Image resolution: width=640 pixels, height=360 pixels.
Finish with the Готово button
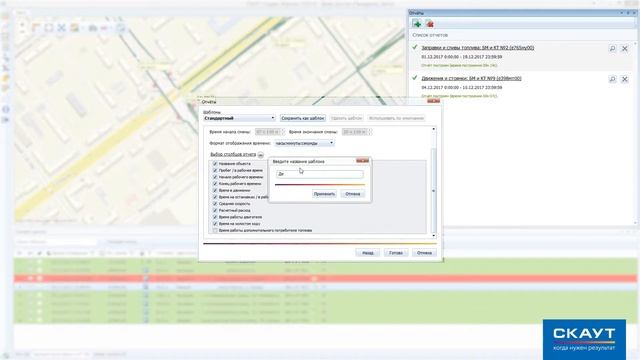(396, 253)
